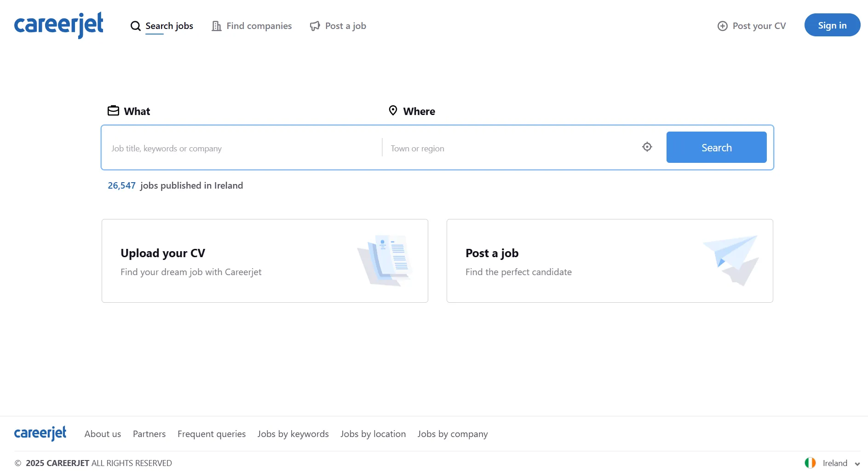The image size is (868, 472).
Task: Click the magnifier icon beside Search jobs
Action: click(x=135, y=26)
